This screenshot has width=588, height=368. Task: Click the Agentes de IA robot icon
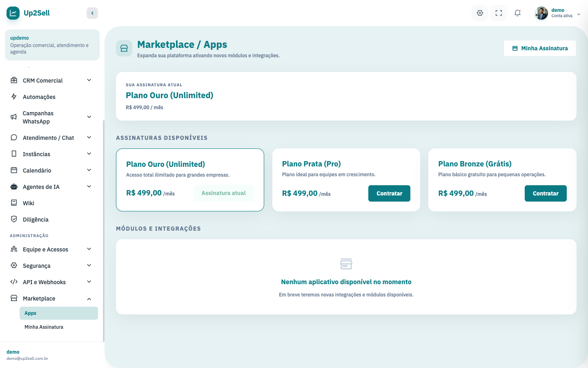coord(14,186)
